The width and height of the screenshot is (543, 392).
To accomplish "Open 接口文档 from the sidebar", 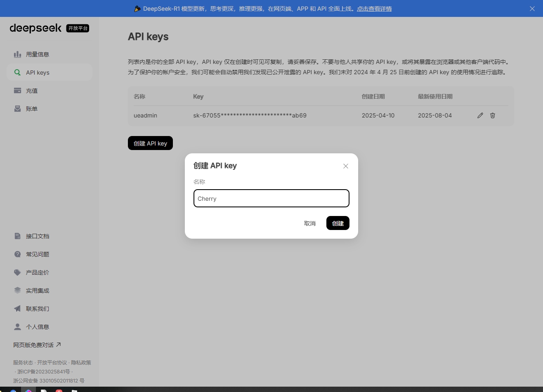I will (50, 236).
